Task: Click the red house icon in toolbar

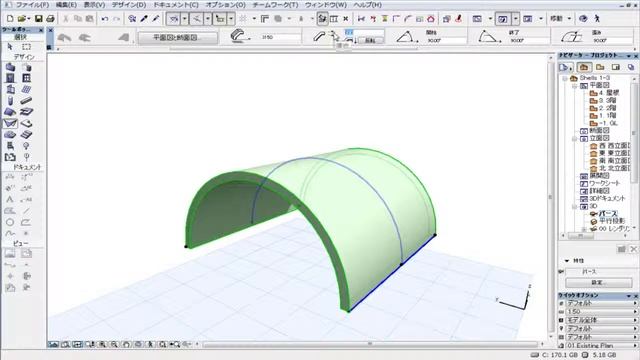Action: (431, 19)
